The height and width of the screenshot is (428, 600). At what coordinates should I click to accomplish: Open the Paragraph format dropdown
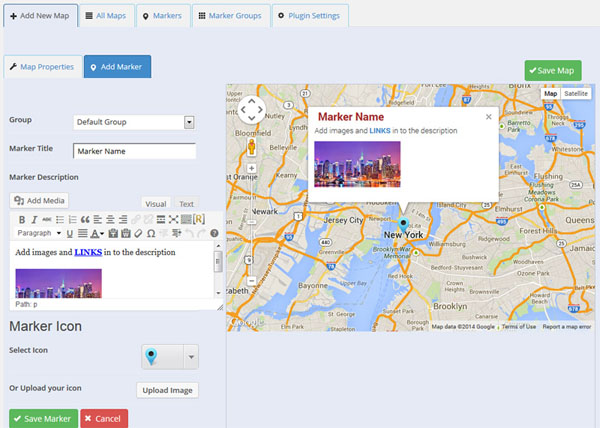tap(39, 233)
